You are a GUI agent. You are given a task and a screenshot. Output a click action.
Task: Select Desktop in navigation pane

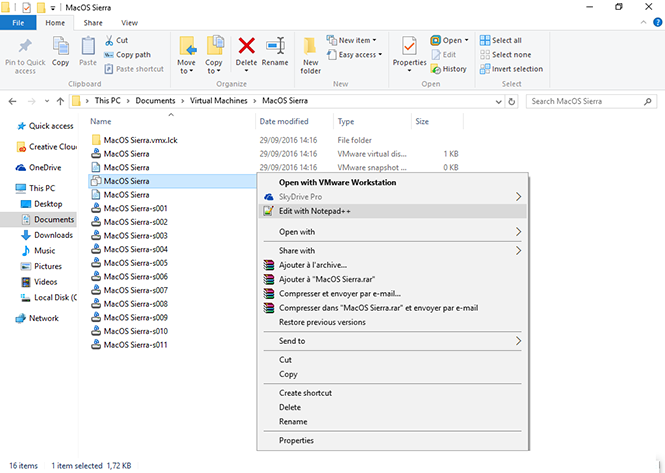[42, 204]
